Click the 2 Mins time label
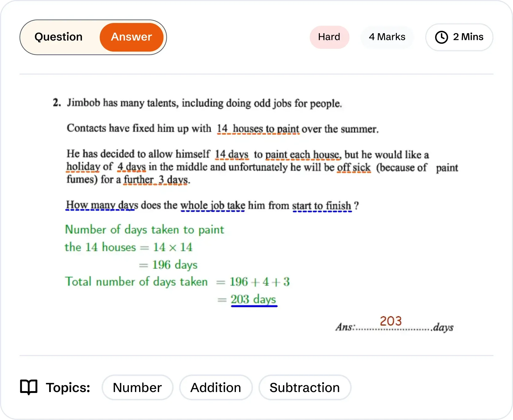This screenshot has height=420, width=513. point(468,37)
